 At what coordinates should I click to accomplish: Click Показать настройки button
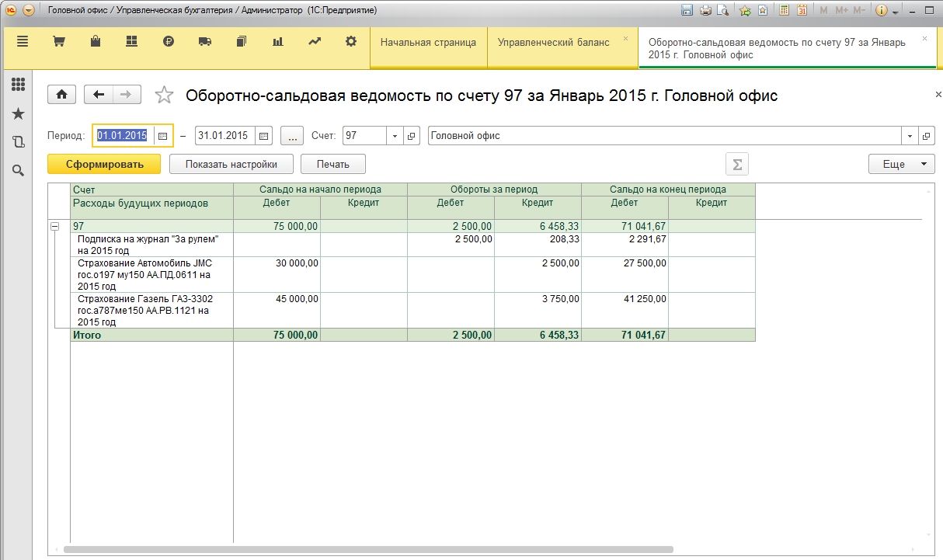tap(231, 164)
